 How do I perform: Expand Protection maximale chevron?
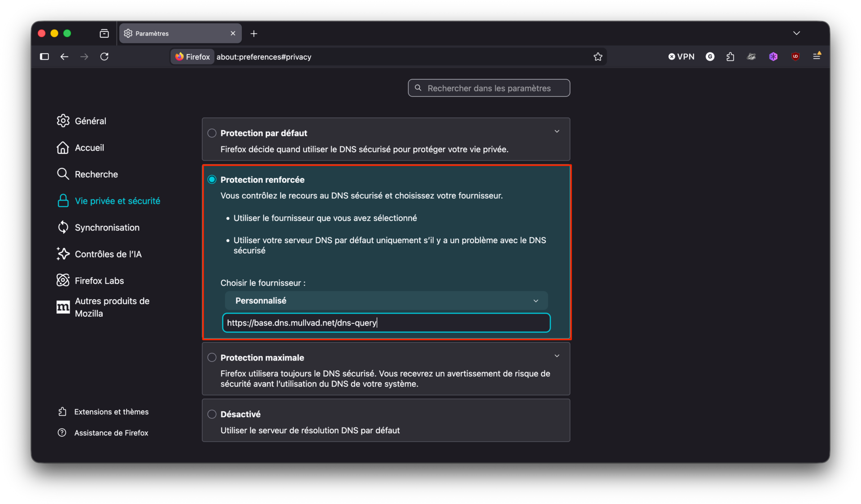557,356
